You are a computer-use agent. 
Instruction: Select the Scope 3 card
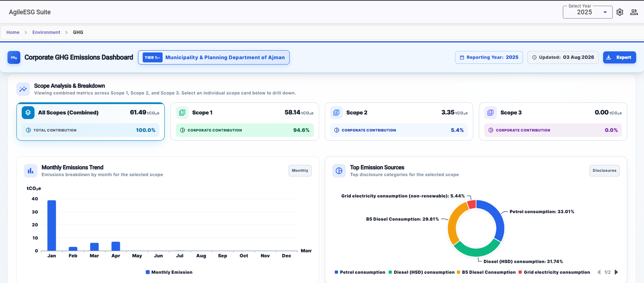(x=553, y=121)
